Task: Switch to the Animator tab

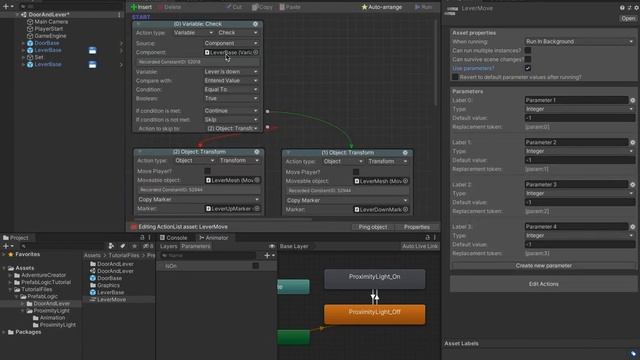Action: 213,238
